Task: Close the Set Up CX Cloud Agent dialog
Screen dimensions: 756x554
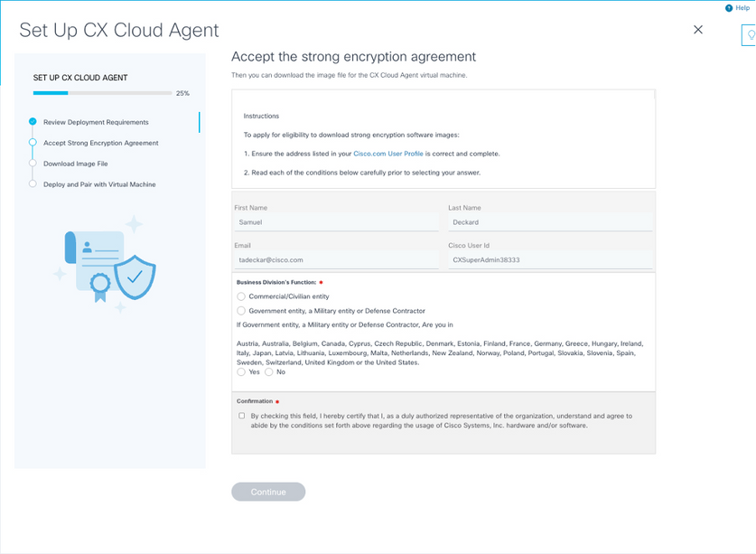Action: click(697, 30)
